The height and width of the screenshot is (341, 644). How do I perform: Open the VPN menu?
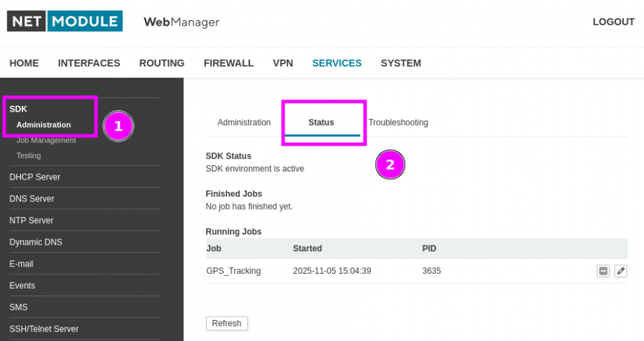click(283, 63)
